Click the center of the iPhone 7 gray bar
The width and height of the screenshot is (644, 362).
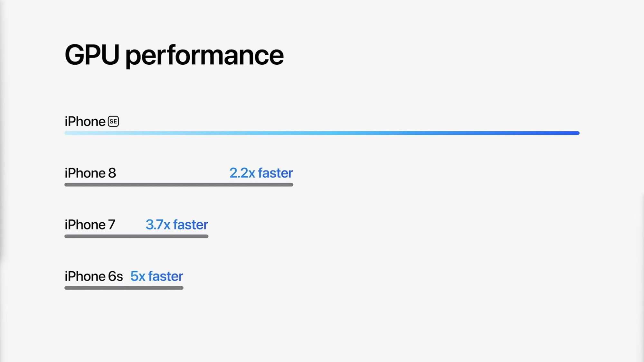136,236
